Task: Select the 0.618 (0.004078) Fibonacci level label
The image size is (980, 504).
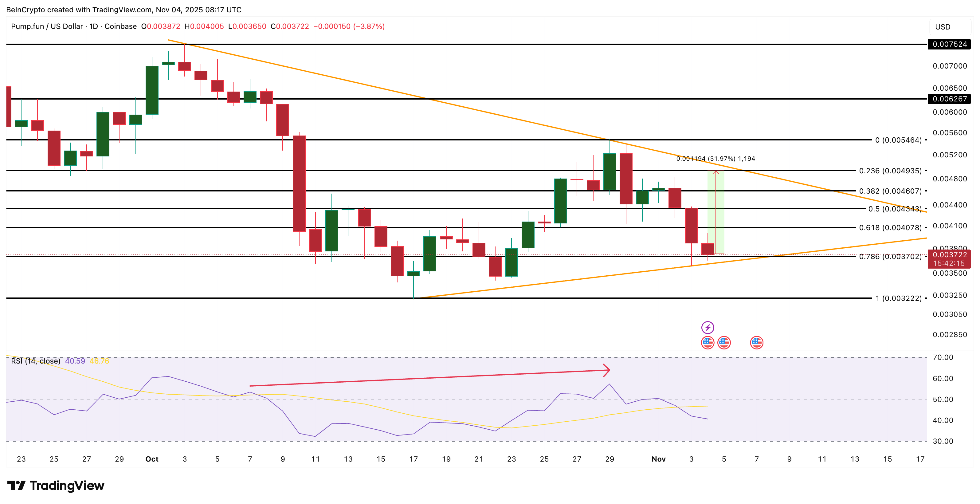Action: pyautogui.click(x=890, y=228)
